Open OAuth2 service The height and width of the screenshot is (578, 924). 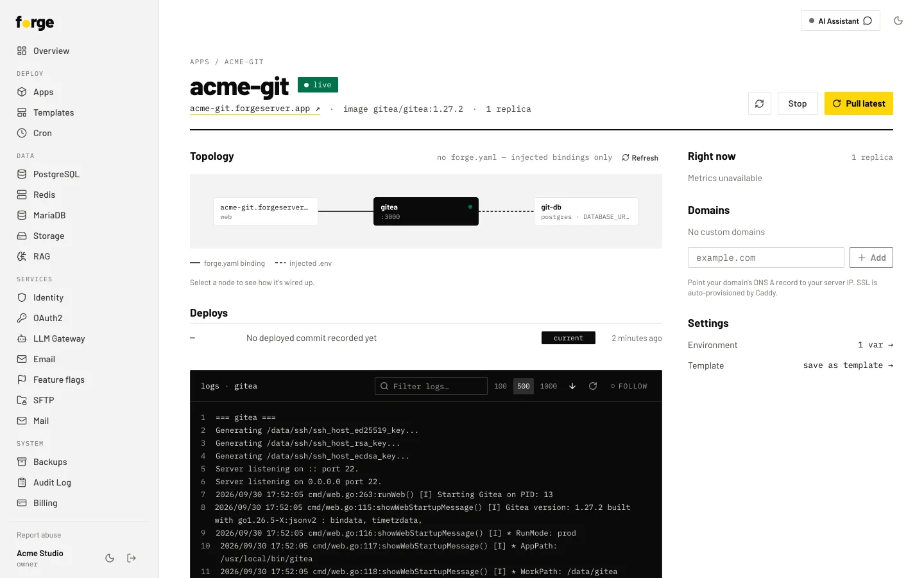click(80, 318)
